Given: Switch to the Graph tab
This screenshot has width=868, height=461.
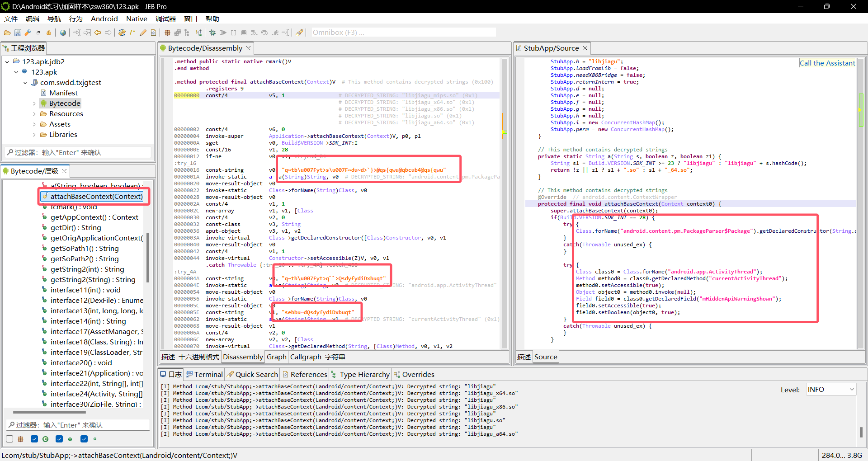Looking at the screenshot, I should click(277, 357).
